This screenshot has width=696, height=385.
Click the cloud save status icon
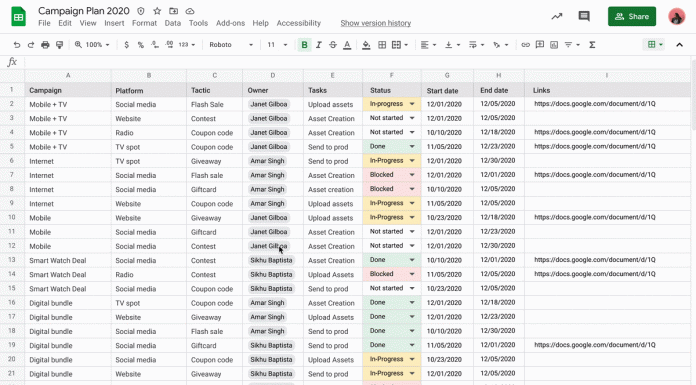click(x=190, y=11)
